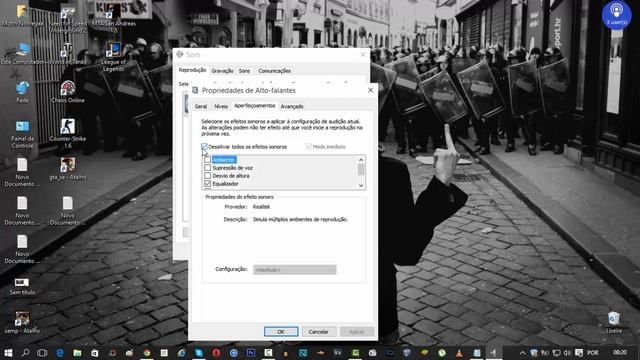The width and height of the screenshot is (640, 360).
Task: Show hidden system tray icons
Action: click(x=522, y=353)
